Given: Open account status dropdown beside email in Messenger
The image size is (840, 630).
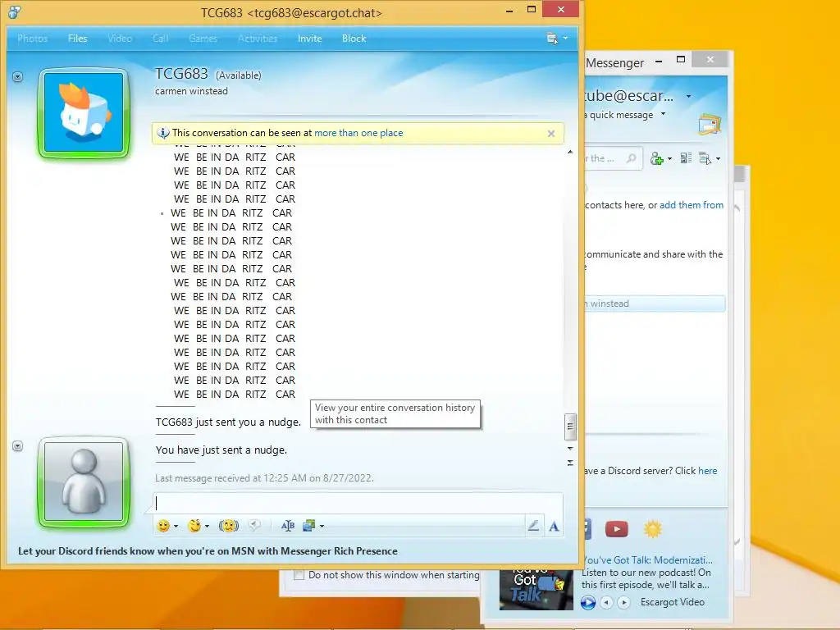Looking at the screenshot, I should point(688,97).
